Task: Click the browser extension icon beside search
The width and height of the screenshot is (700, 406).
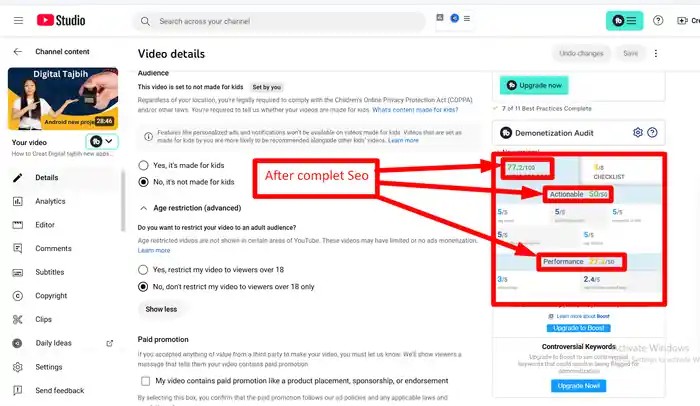Action: pos(440,17)
